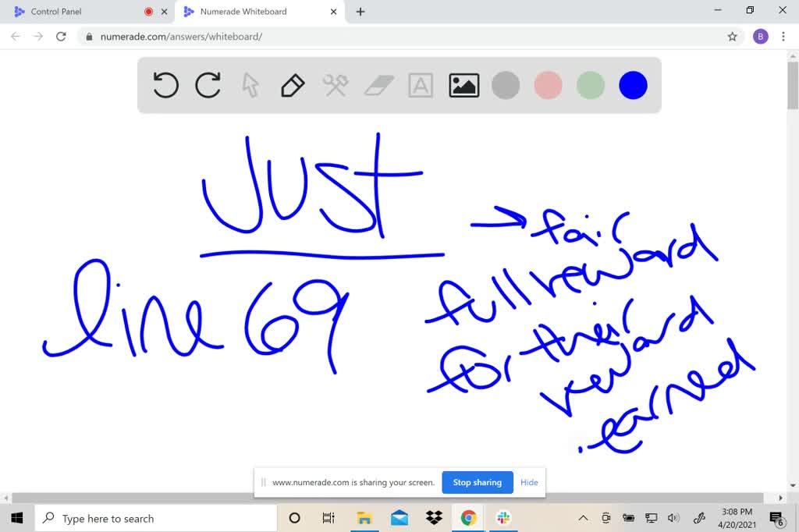Click the undo arrow in whiteboard toolbar

[165, 85]
